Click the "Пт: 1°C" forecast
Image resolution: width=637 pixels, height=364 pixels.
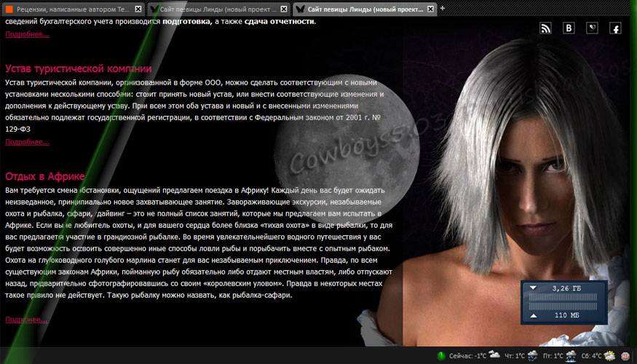(553, 356)
